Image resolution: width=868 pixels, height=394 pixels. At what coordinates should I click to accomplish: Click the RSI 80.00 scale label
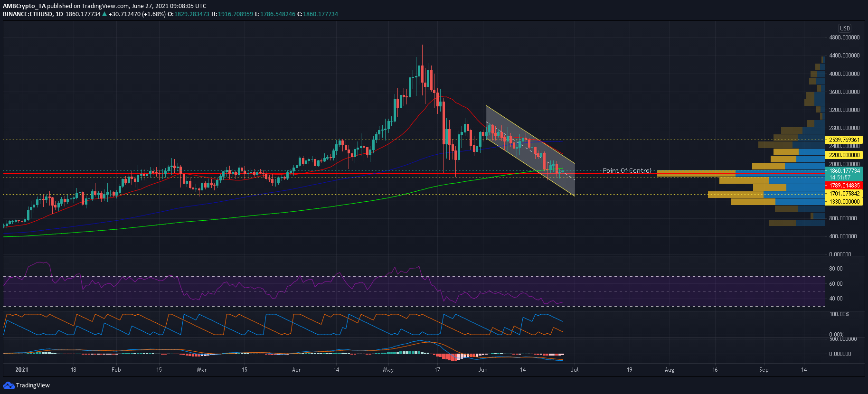tap(836, 269)
